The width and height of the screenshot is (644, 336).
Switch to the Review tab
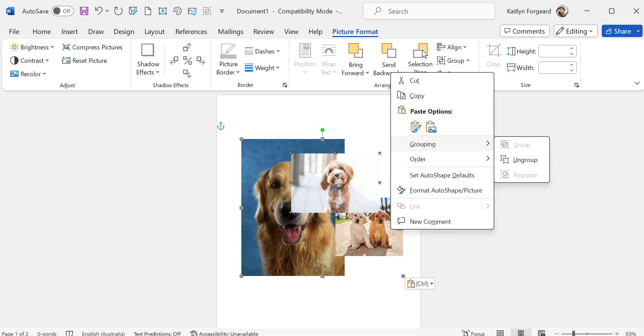pyautogui.click(x=264, y=32)
